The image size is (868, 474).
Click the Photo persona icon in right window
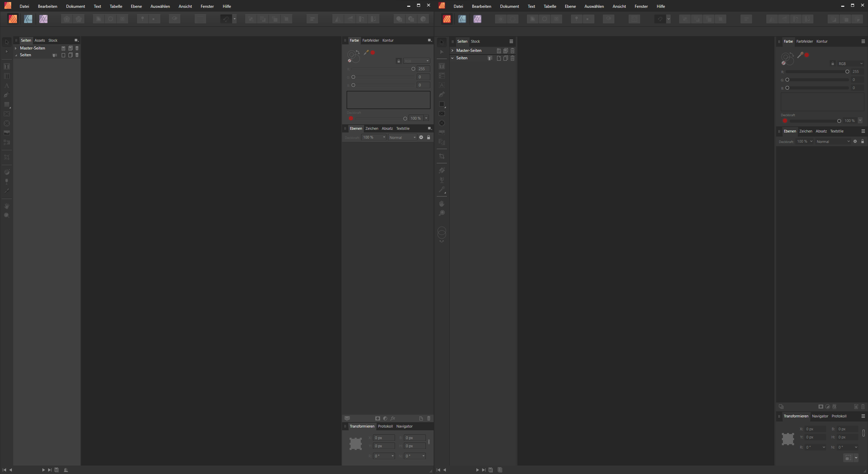click(x=477, y=19)
